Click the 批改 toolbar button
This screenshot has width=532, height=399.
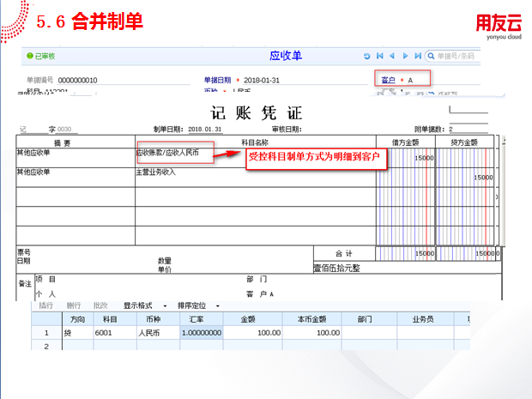[x=100, y=305]
